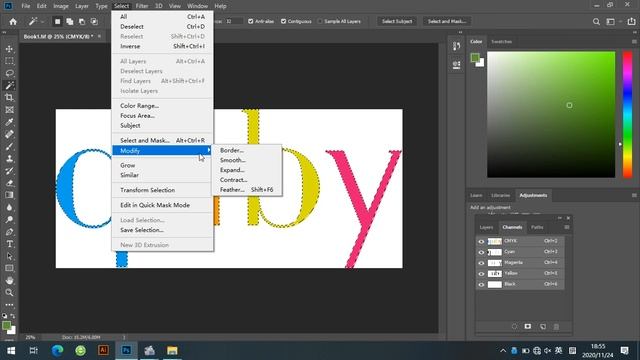This screenshot has height=360, width=640.
Task: Select the Zoom tool in toolbox
Action: [9, 293]
